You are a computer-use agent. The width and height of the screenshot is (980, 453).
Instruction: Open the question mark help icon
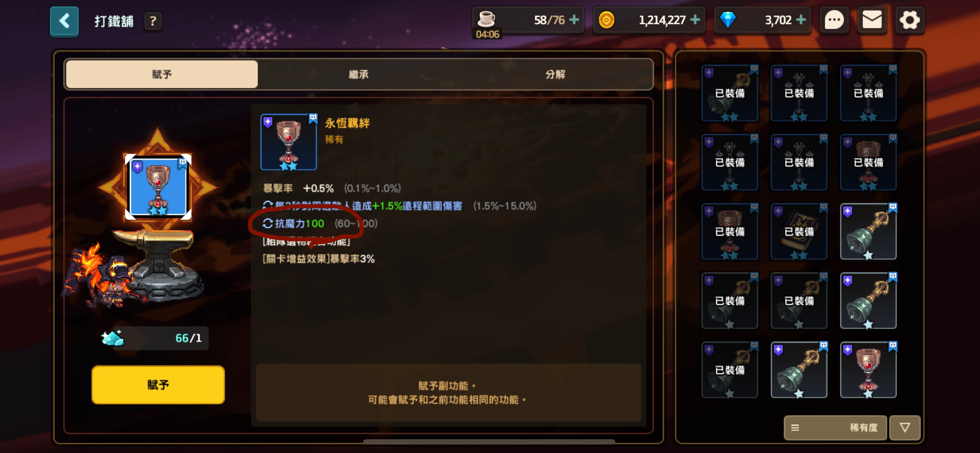[153, 21]
